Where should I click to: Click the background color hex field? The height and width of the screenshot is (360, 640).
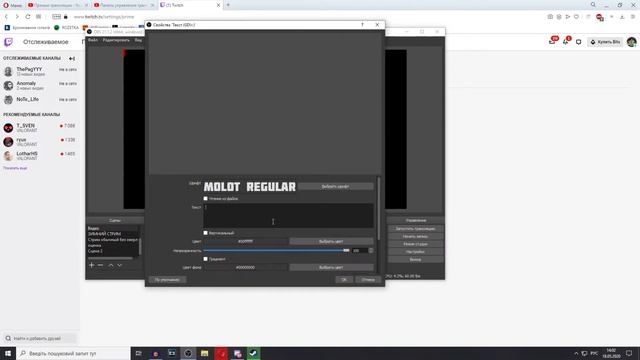[x=245, y=267]
